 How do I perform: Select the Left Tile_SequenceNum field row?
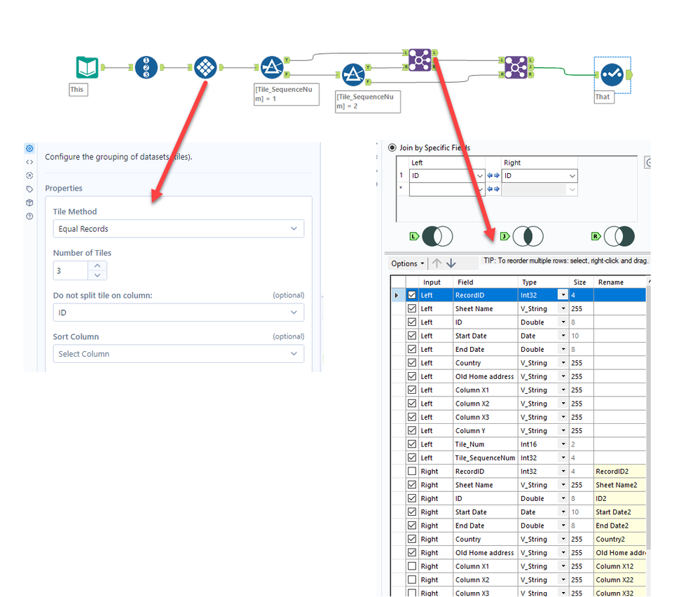pyautogui.click(x=519, y=458)
